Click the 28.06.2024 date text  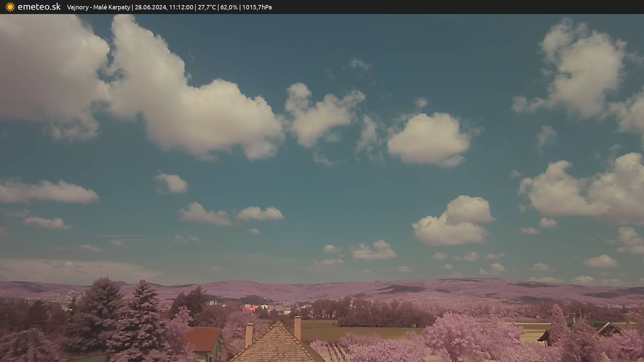(x=150, y=7)
